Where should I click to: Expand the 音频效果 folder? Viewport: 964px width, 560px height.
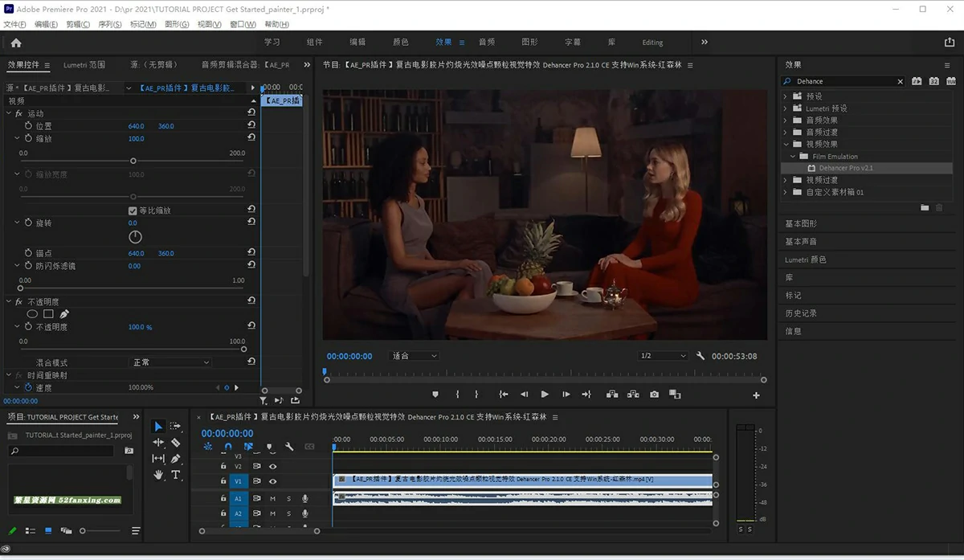point(786,121)
